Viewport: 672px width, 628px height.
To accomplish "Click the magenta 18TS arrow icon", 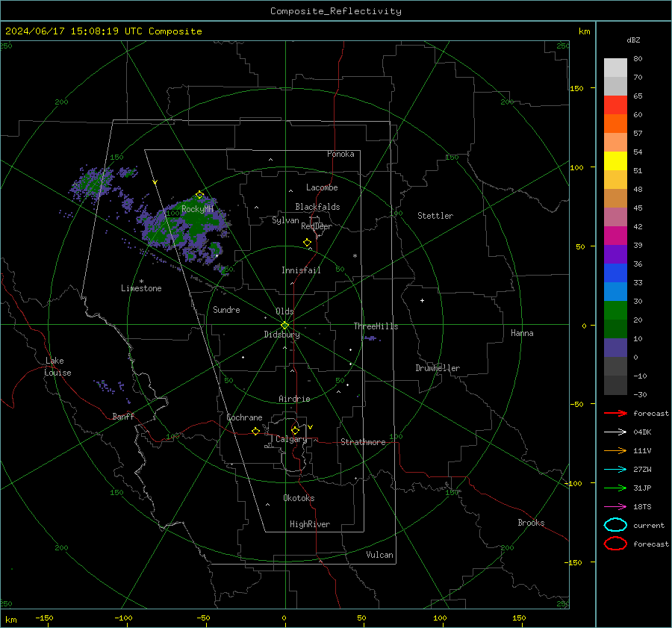I will coord(615,507).
